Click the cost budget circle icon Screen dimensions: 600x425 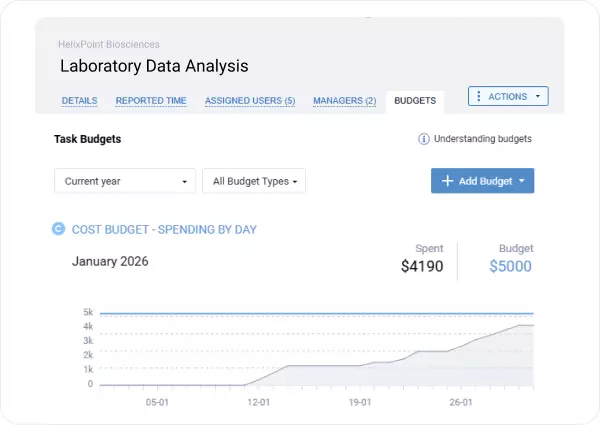pyautogui.click(x=58, y=229)
